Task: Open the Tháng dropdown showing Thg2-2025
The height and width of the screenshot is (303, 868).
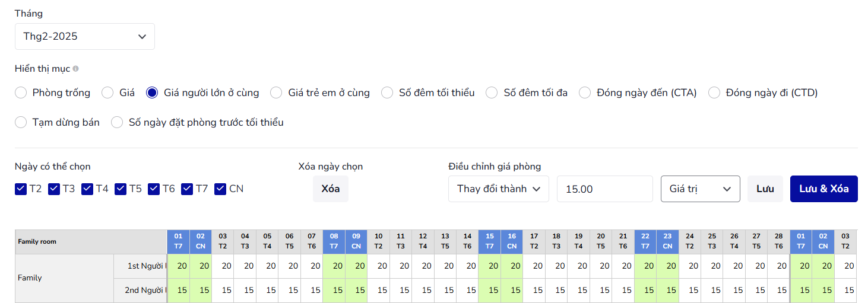Action: [85, 36]
